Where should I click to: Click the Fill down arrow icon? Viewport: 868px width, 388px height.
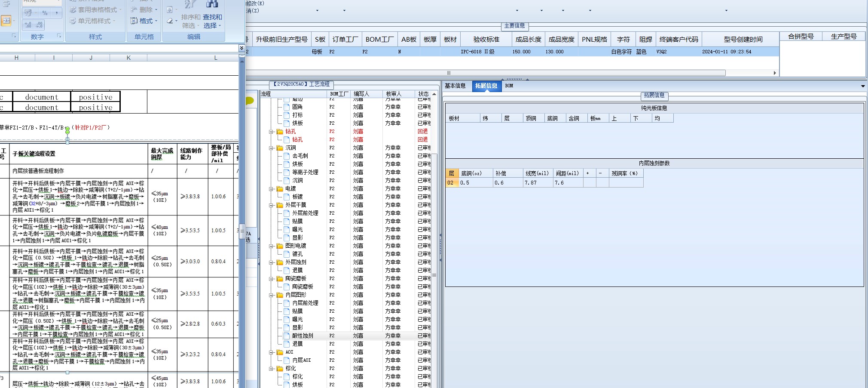click(170, 9)
